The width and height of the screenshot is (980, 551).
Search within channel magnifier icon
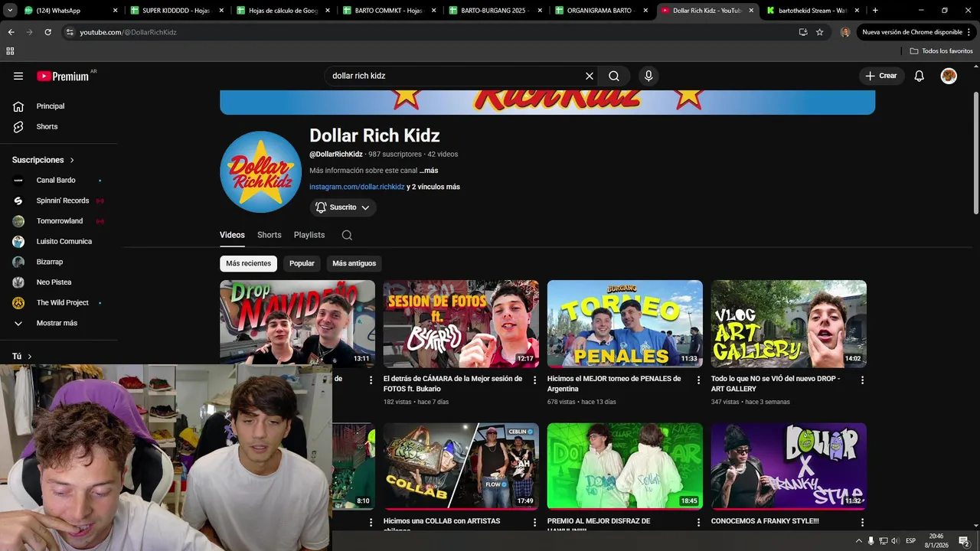tap(347, 235)
